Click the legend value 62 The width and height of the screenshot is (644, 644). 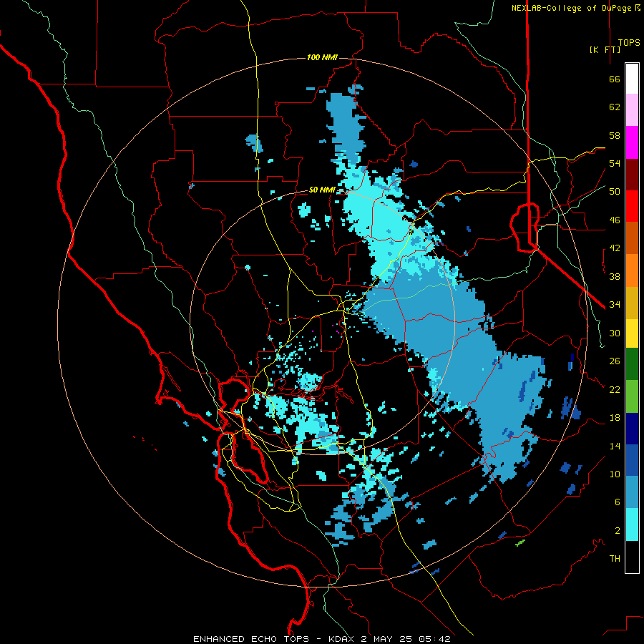pyautogui.click(x=615, y=107)
